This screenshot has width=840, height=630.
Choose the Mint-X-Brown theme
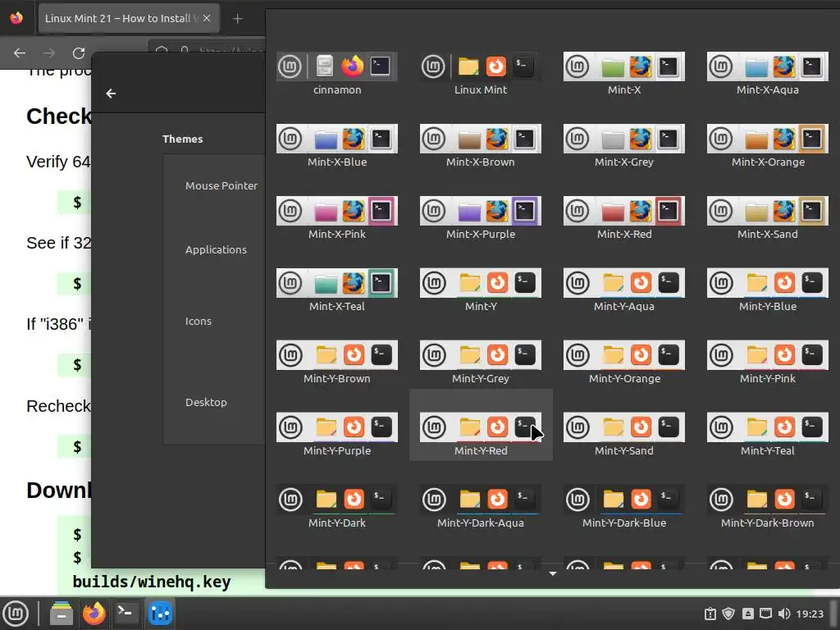click(x=481, y=139)
